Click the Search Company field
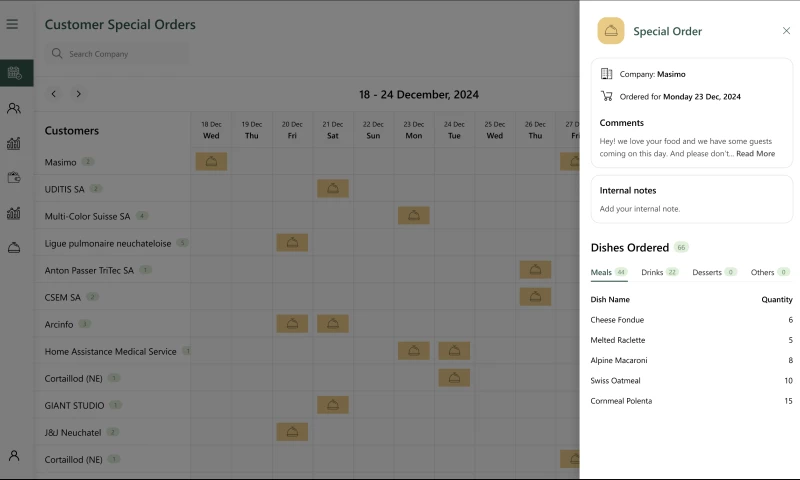Screen dimensions: 800x480 tap(117, 54)
